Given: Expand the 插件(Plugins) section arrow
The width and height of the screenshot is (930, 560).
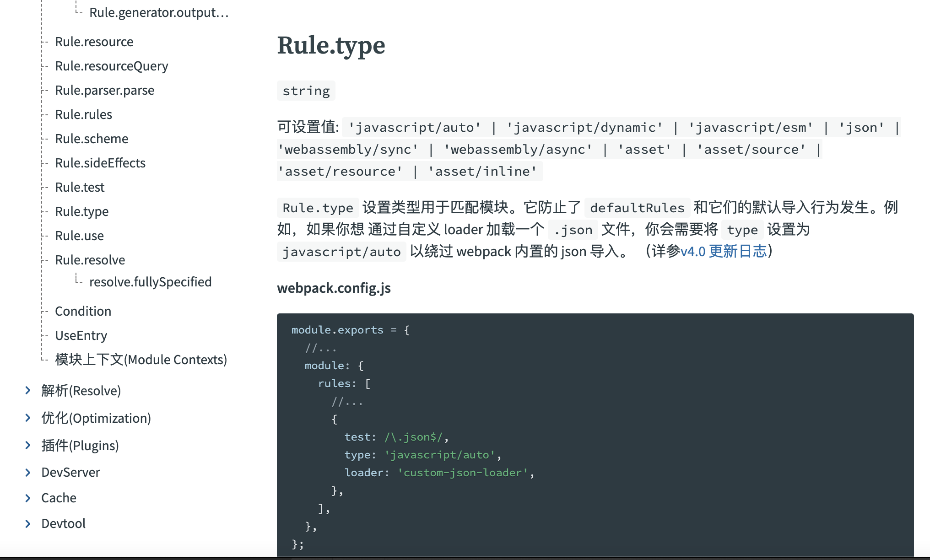Looking at the screenshot, I should (x=28, y=445).
